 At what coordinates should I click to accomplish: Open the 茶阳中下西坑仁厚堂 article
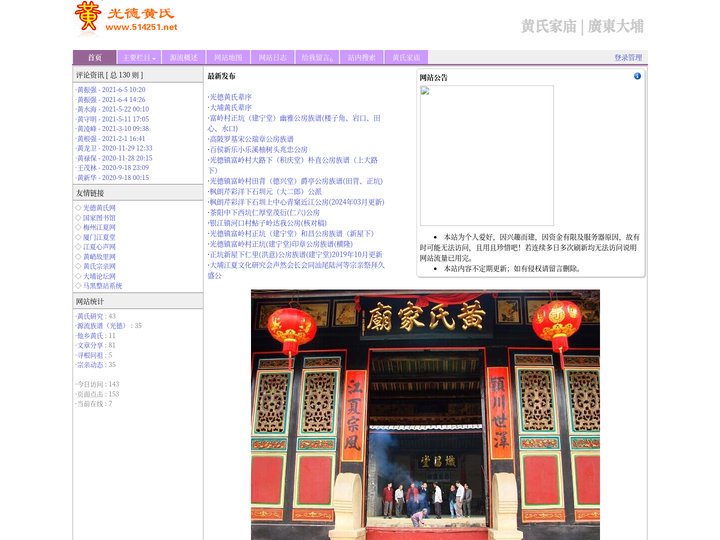point(264,213)
